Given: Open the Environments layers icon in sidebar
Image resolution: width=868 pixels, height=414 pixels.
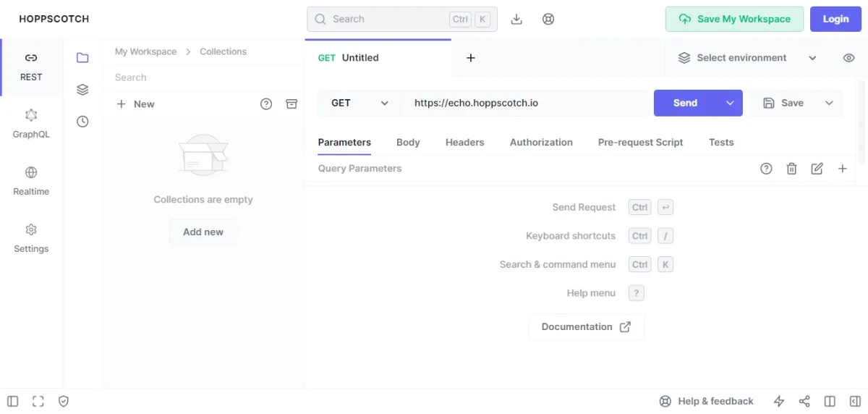Looking at the screenshot, I should [82, 90].
